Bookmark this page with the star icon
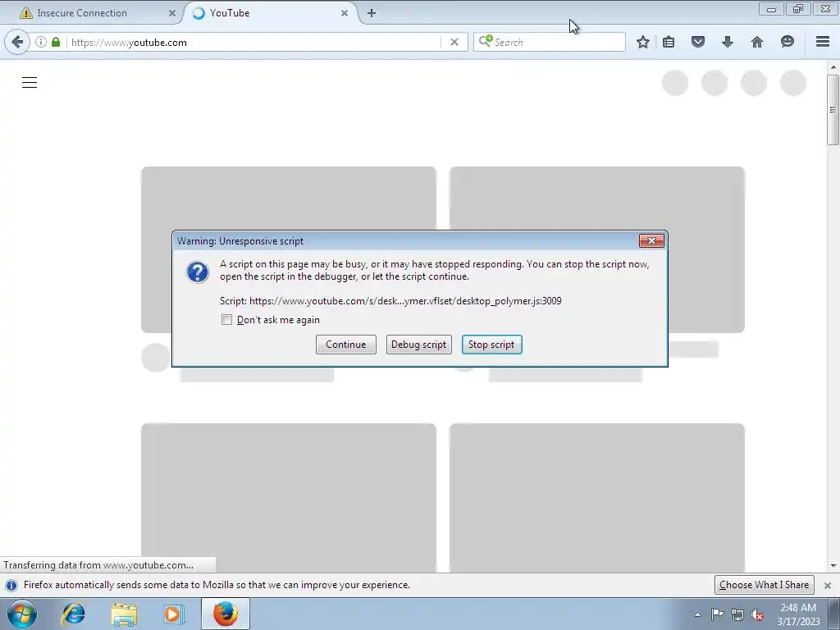The image size is (840, 630). tap(643, 42)
